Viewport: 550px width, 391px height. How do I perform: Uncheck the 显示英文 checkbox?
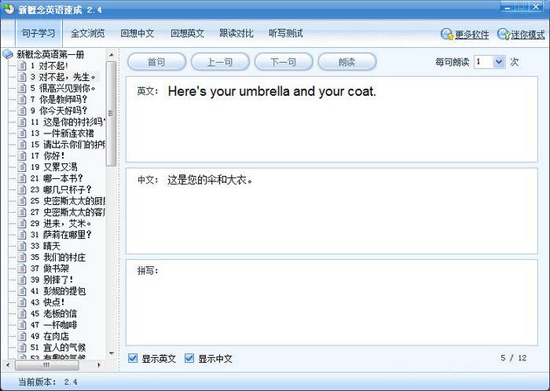tap(133, 358)
